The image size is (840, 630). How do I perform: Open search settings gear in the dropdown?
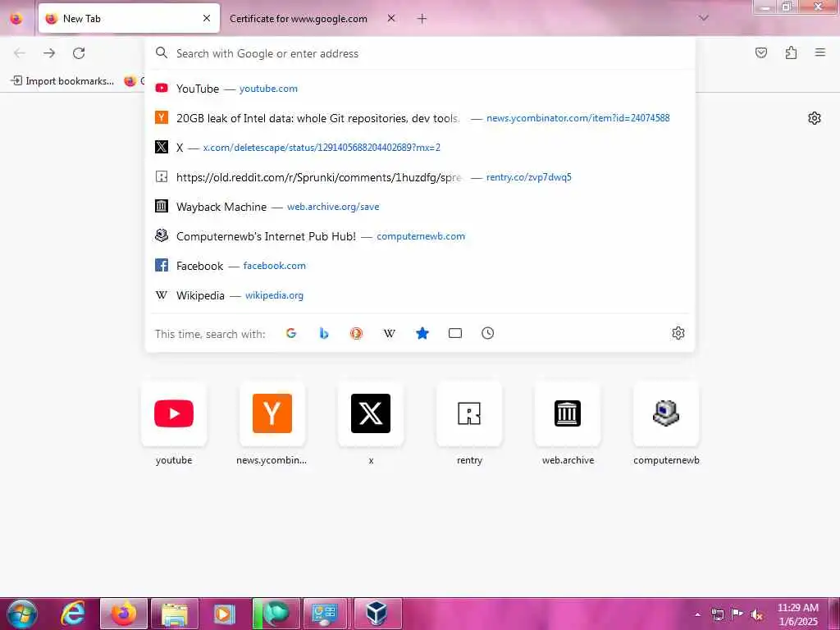pos(678,333)
